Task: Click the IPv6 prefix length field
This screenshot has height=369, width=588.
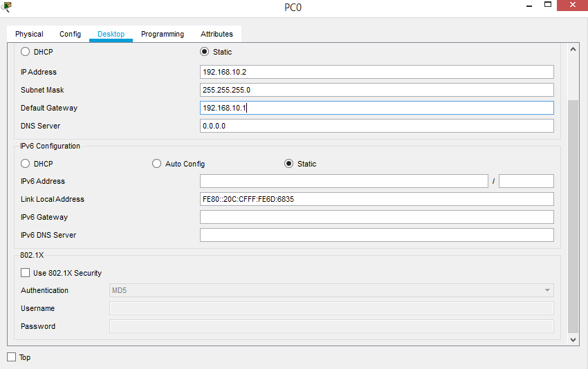Action: (x=526, y=181)
